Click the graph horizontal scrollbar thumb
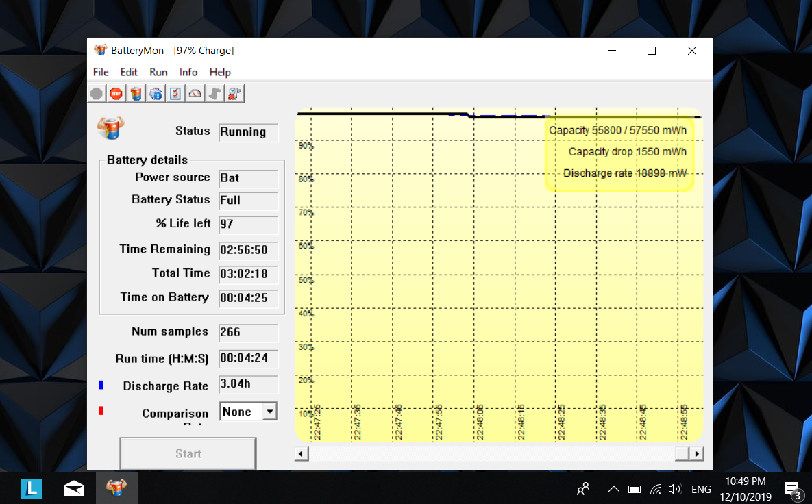The image size is (812, 504). tap(682, 454)
